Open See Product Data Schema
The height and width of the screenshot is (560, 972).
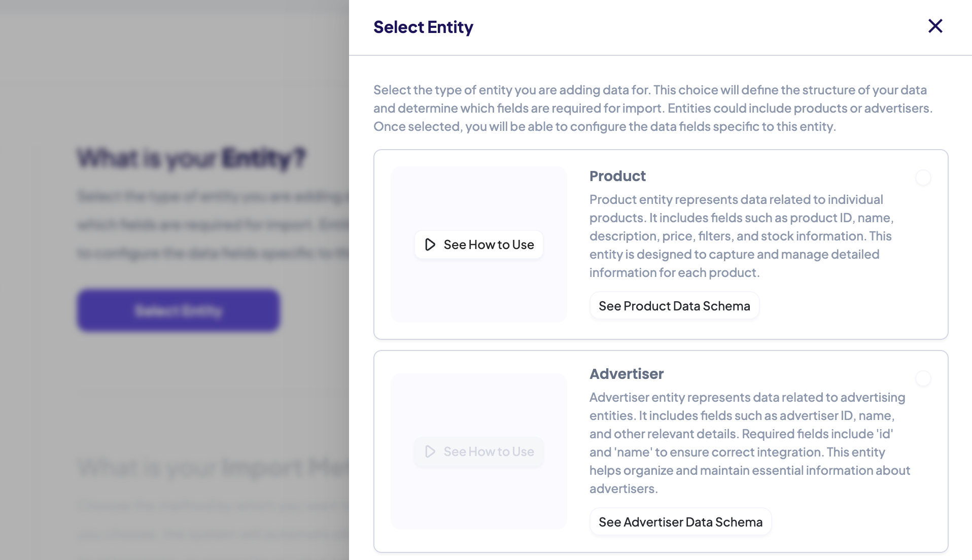tap(674, 306)
